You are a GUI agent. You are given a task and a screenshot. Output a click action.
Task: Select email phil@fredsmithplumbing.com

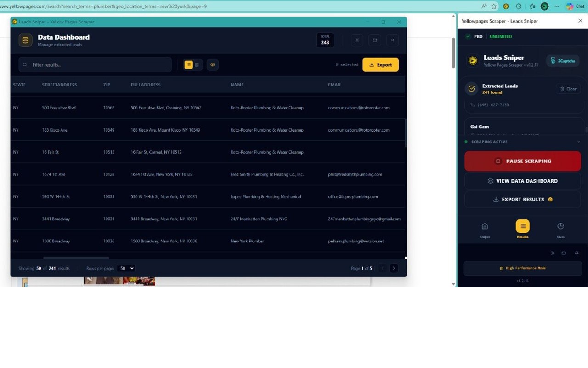point(355,174)
